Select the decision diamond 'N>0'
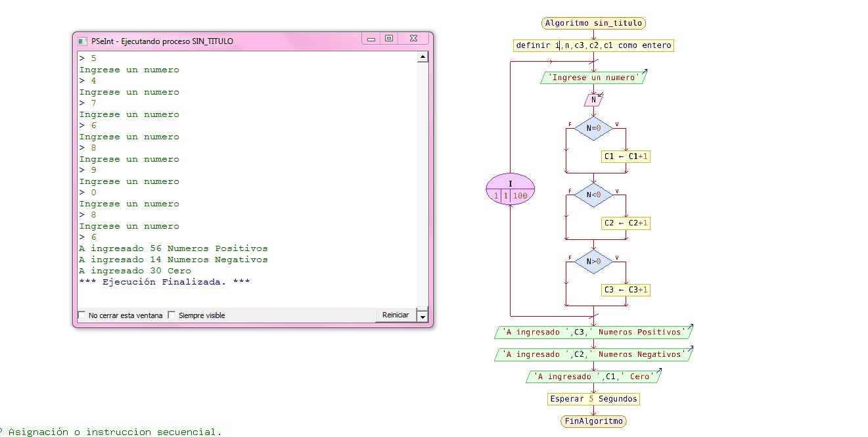The image size is (868, 437). pos(593,262)
